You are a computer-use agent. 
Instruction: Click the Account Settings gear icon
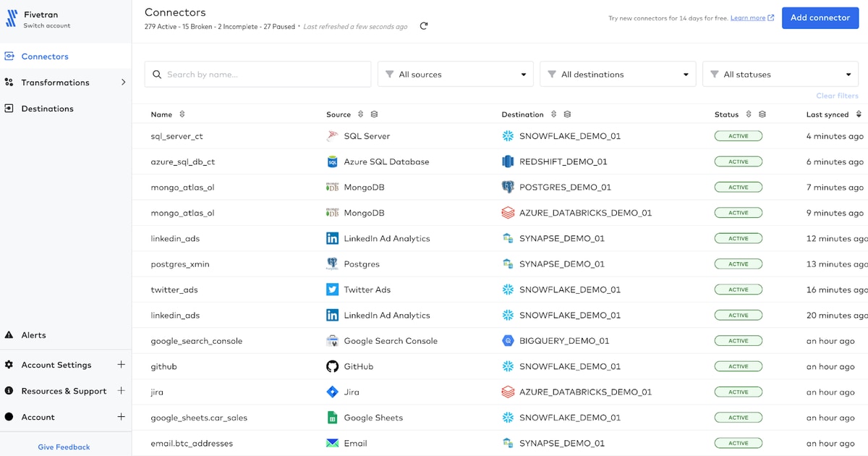pos(9,365)
